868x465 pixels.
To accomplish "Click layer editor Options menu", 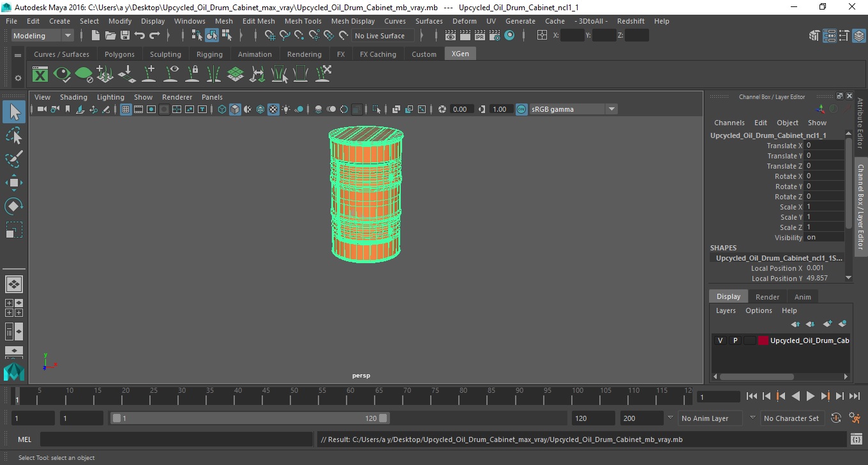I will 759,310.
